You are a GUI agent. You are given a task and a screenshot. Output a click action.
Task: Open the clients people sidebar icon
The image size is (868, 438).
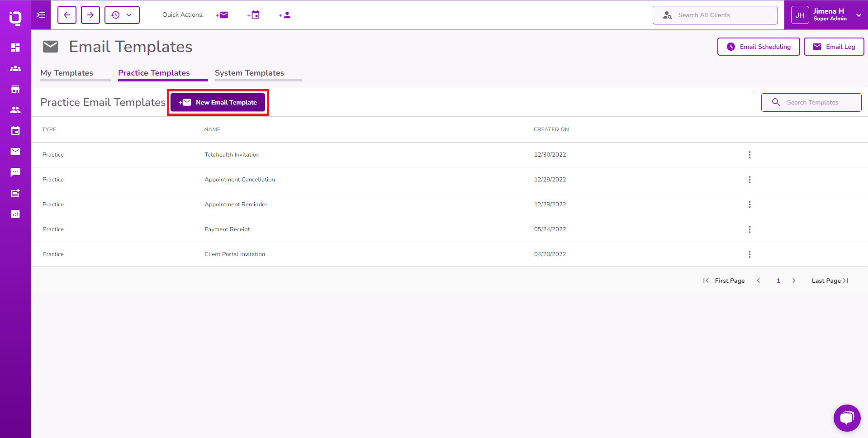click(x=15, y=110)
